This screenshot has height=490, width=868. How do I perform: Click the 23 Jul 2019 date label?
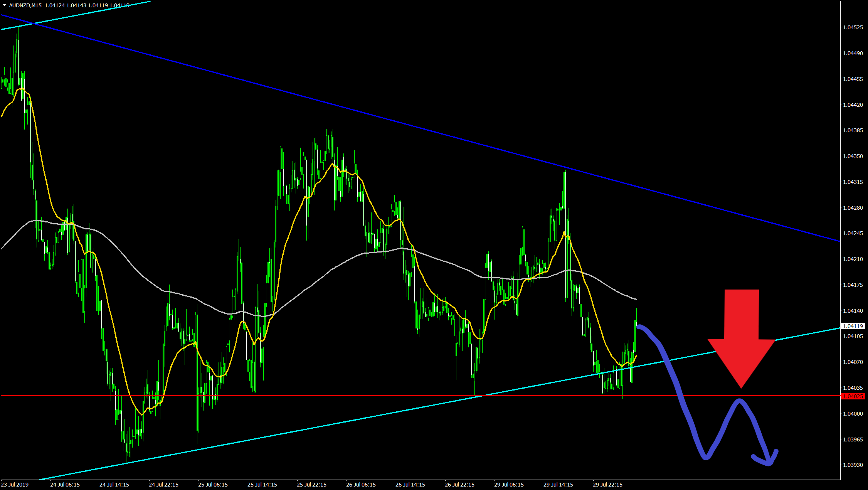pos(15,485)
